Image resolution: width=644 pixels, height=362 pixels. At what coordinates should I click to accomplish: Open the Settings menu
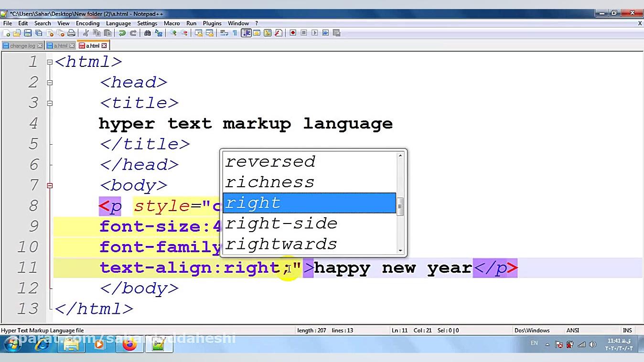147,23
